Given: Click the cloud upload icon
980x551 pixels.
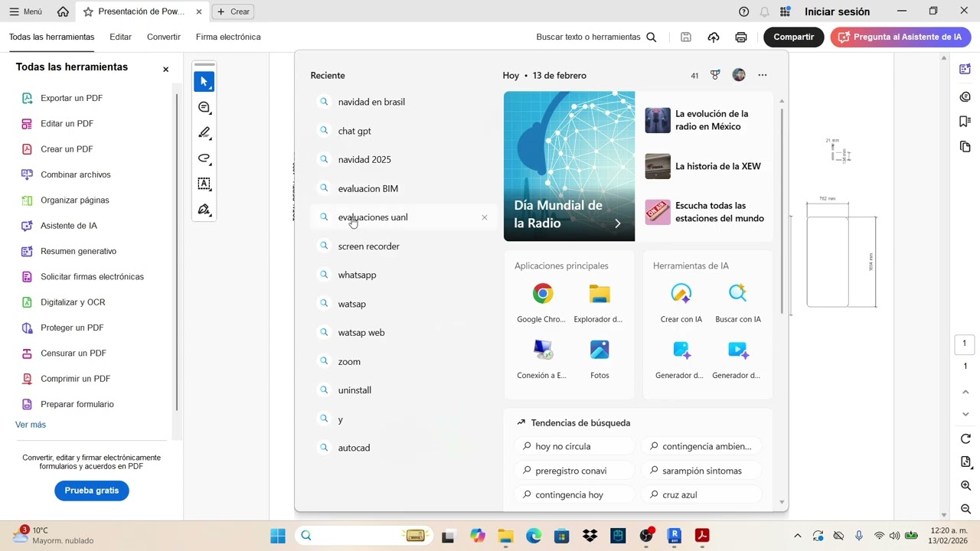Looking at the screenshot, I should [x=714, y=37].
